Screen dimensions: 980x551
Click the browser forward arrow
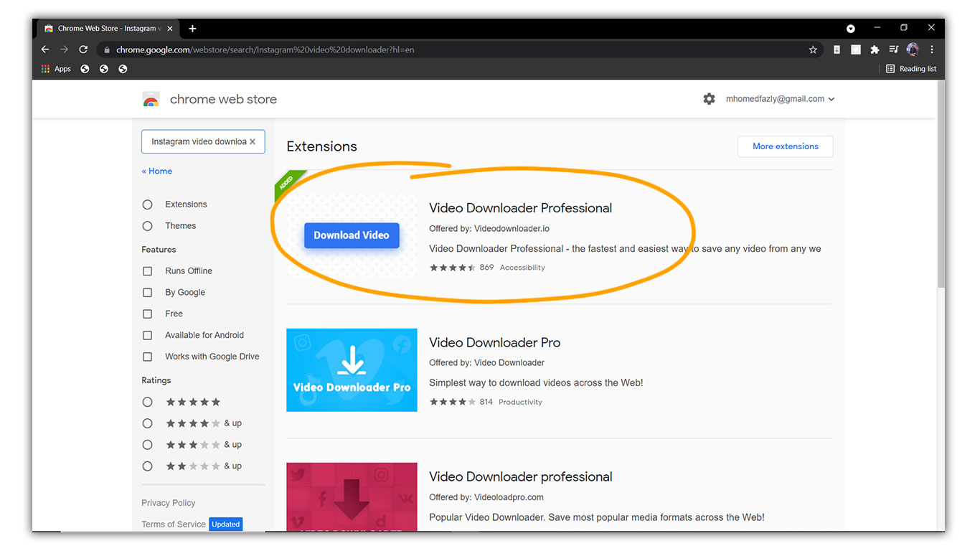65,50
